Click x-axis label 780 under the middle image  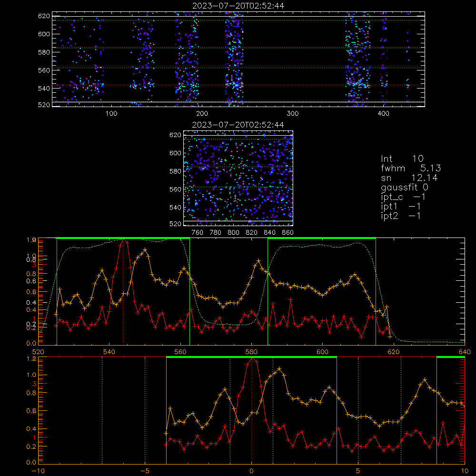216,233
